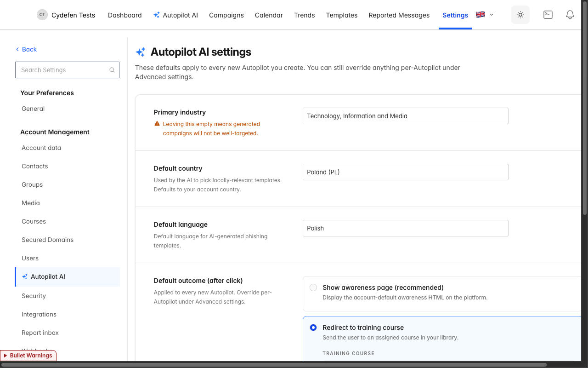This screenshot has width=588, height=368.
Task: Select the Settings tab
Action: [455, 15]
